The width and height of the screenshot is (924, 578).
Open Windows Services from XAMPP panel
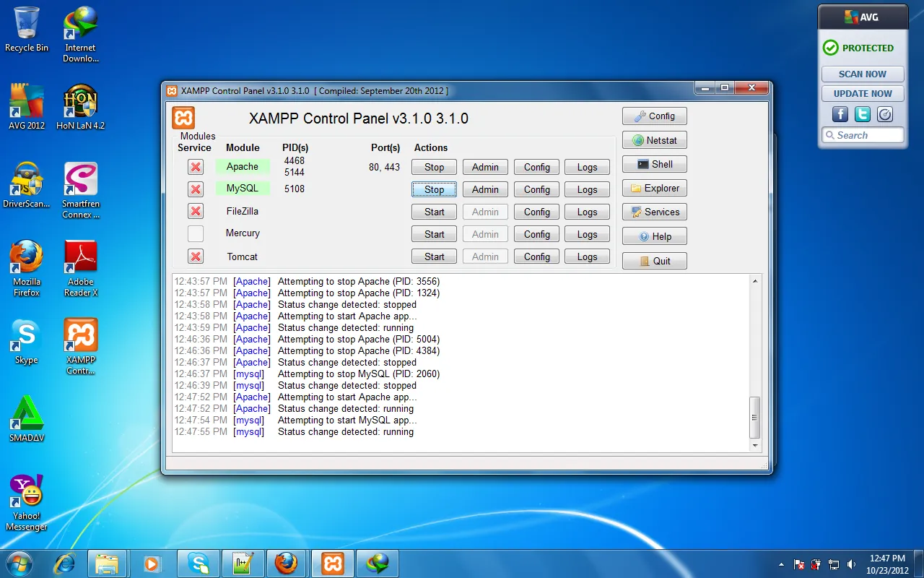click(654, 212)
